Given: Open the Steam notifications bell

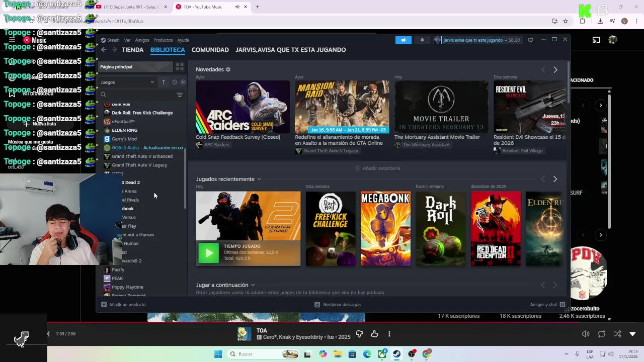Looking at the screenshot, I should [422, 40].
